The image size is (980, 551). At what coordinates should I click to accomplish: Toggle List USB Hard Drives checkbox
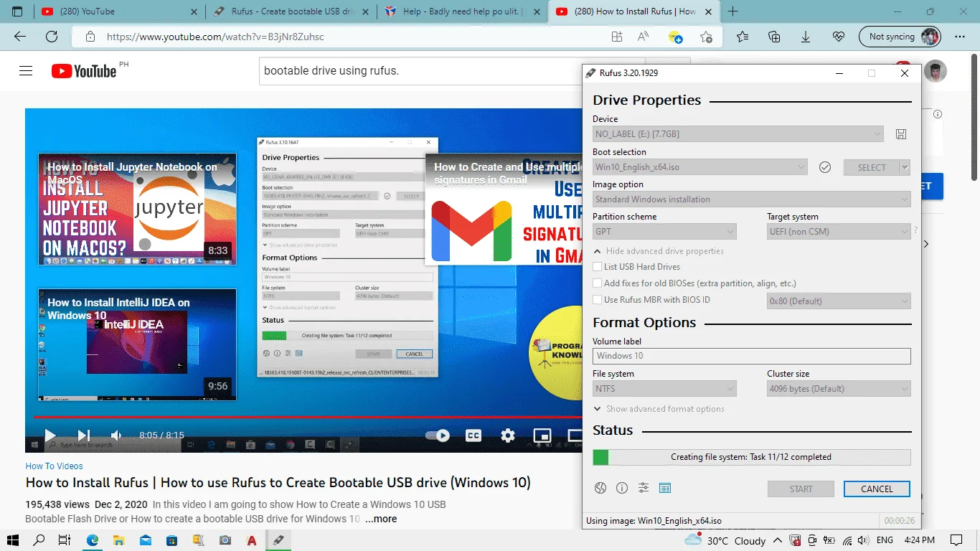(x=598, y=267)
